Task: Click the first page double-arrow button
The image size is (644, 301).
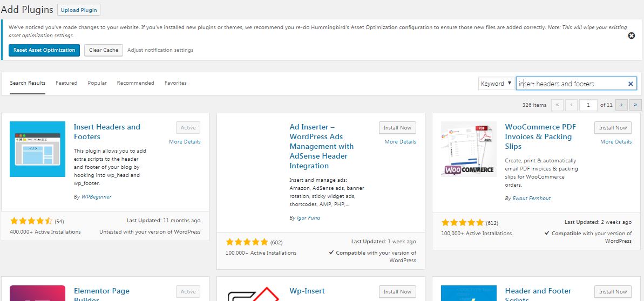Action: click(x=557, y=105)
